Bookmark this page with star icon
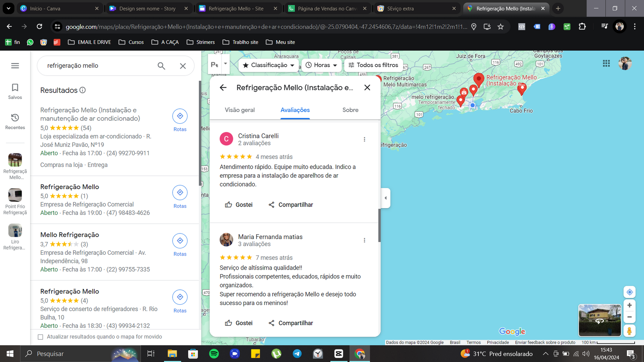 point(501,26)
